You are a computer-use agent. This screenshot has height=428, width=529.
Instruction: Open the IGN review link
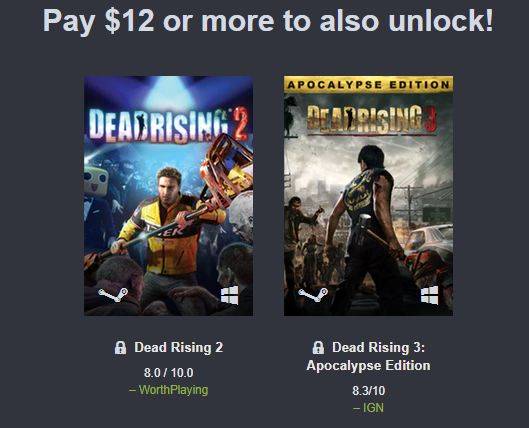368,408
